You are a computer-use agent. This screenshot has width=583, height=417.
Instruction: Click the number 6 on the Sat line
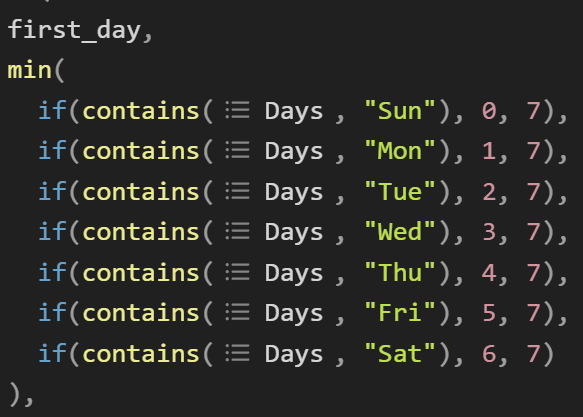point(489,353)
